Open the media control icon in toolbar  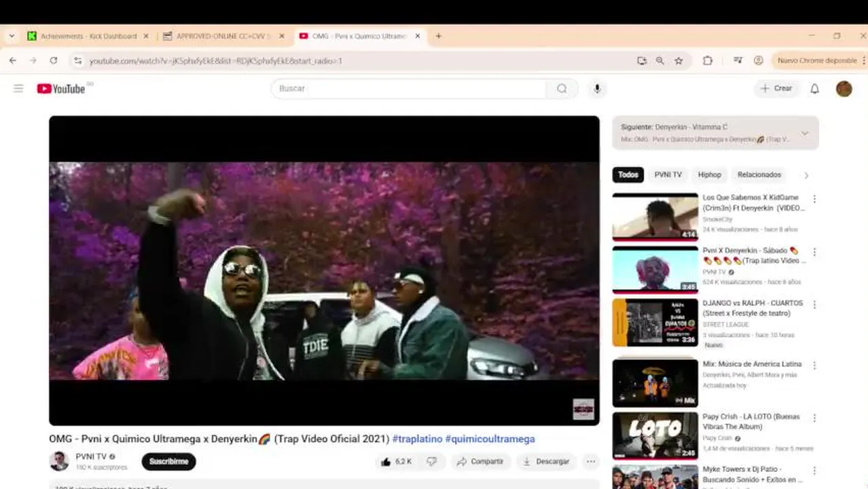(x=738, y=60)
